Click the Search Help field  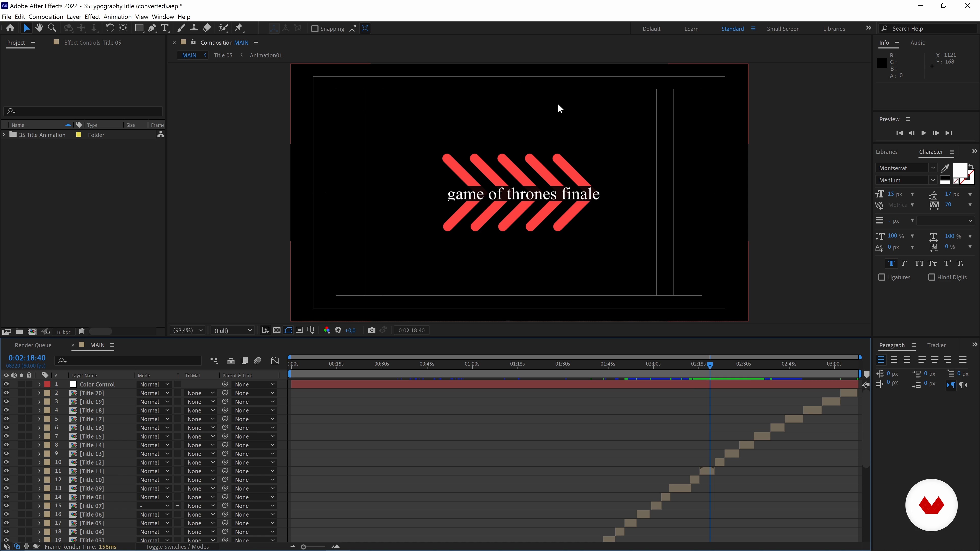coord(927,29)
